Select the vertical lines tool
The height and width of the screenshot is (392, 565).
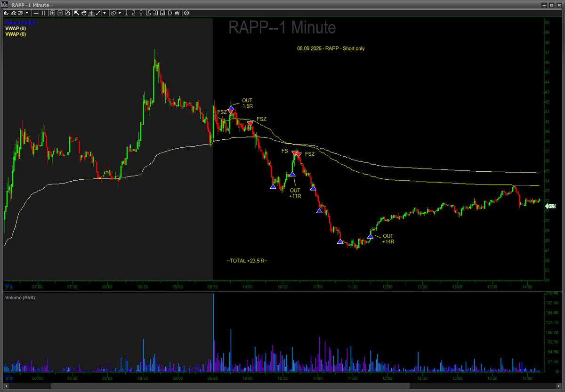point(43,13)
